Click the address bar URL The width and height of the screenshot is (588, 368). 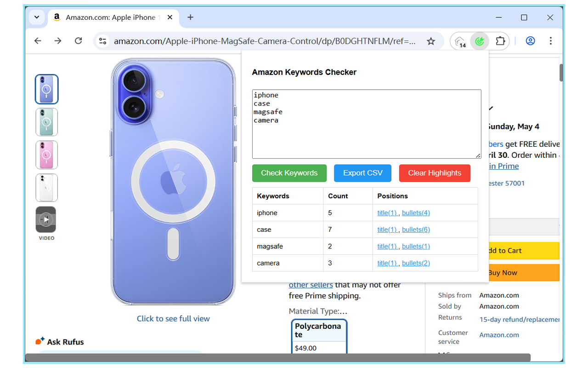265,41
